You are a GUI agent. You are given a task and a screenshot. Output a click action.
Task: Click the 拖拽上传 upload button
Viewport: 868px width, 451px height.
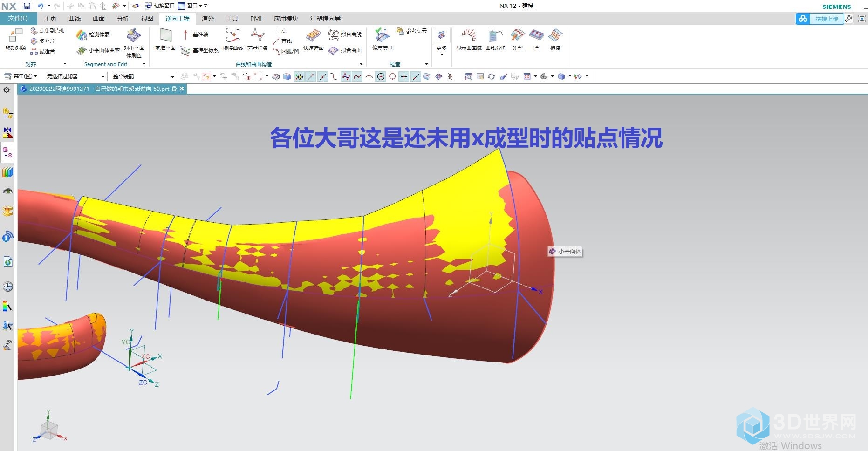tap(820, 19)
